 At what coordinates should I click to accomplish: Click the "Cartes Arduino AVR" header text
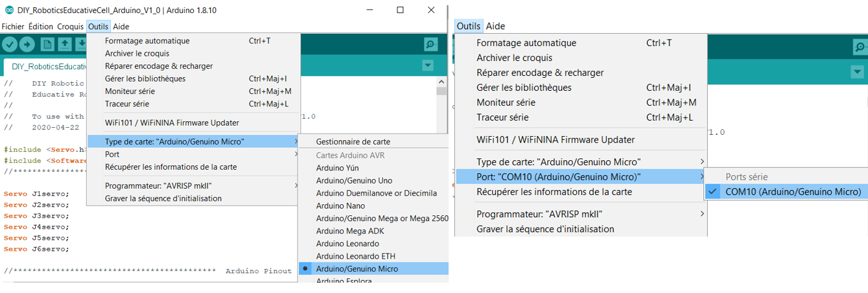click(350, 156)
